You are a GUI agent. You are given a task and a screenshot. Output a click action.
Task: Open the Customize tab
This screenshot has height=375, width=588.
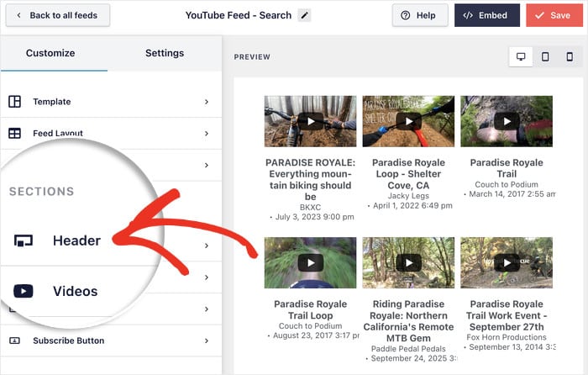[x=50, y=53]
